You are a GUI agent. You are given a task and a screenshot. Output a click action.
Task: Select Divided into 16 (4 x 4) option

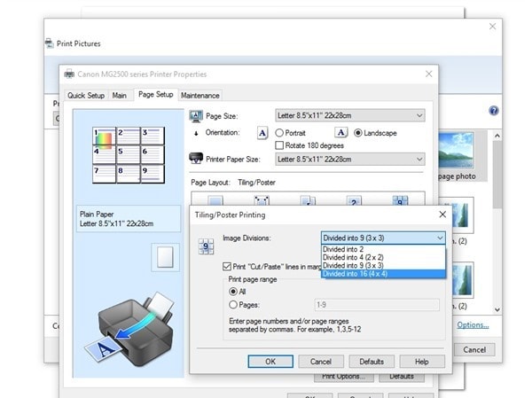coord(383,274)
